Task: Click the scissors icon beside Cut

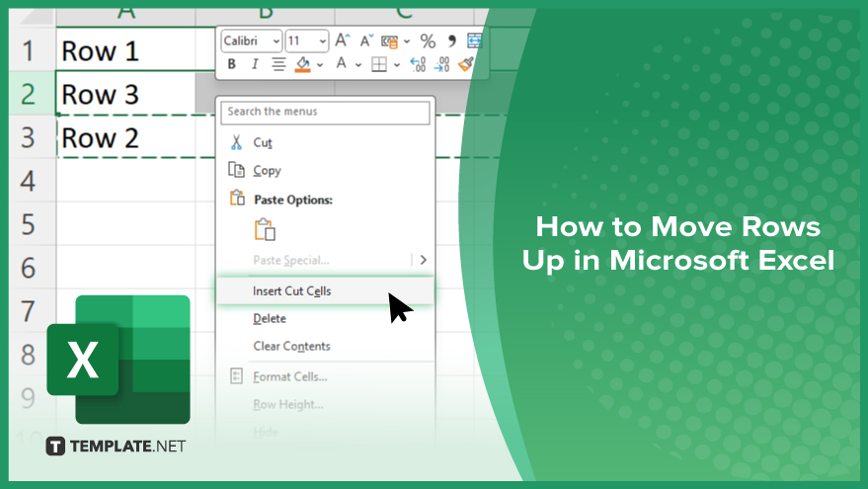Action: click(236, 142)
